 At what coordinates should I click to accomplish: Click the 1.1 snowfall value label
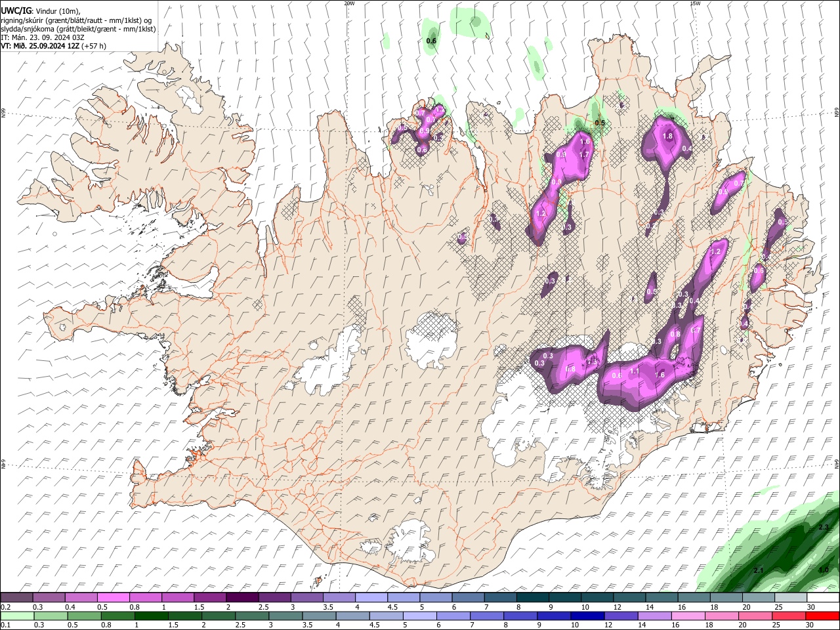point(635,371)
